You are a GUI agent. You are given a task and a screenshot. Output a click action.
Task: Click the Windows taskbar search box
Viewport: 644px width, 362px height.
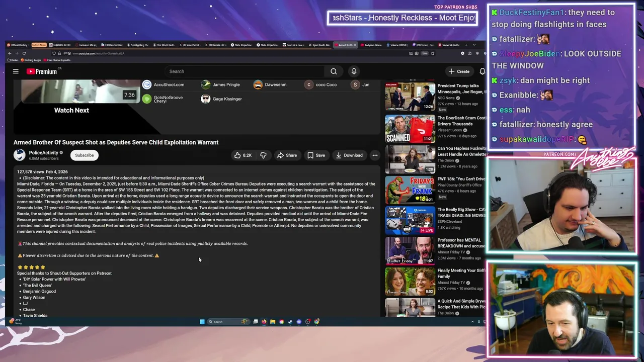[x=227, y=322]
